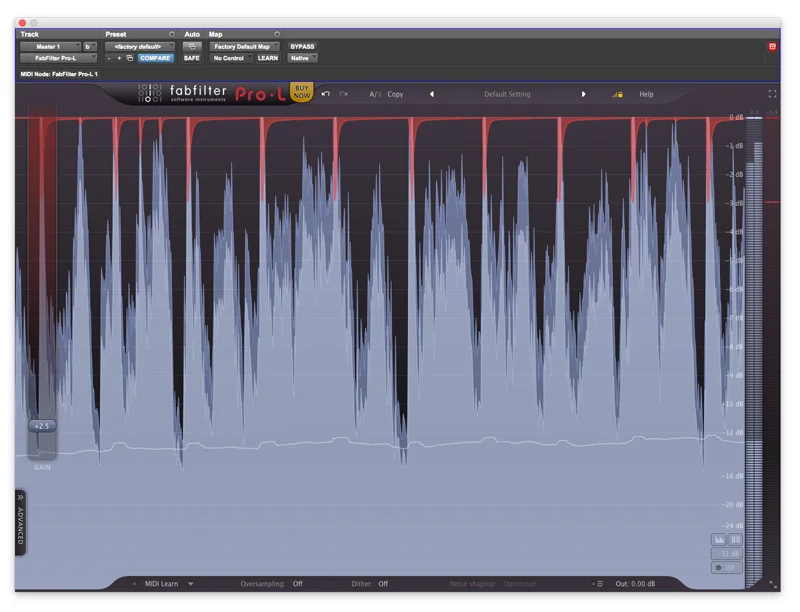Close the window with red button
This screenshot has width=800, height=612.
point(22,23)
